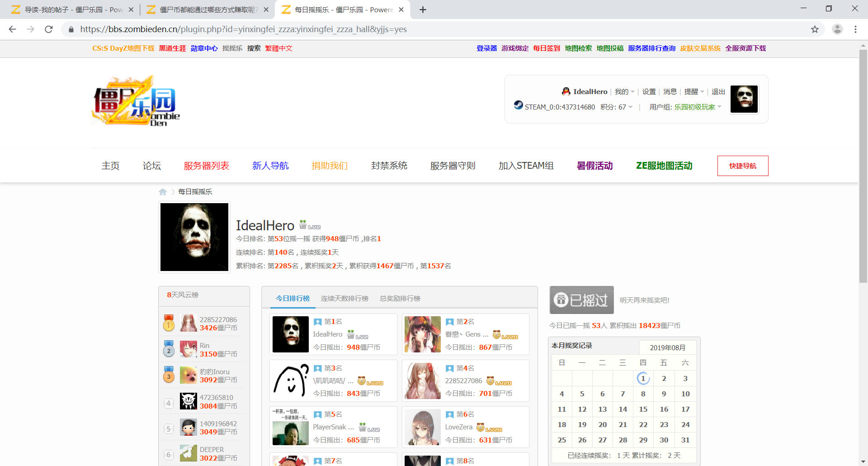Expand the 积分: 67 dropdown
The image size is (868, 466).
617,107
